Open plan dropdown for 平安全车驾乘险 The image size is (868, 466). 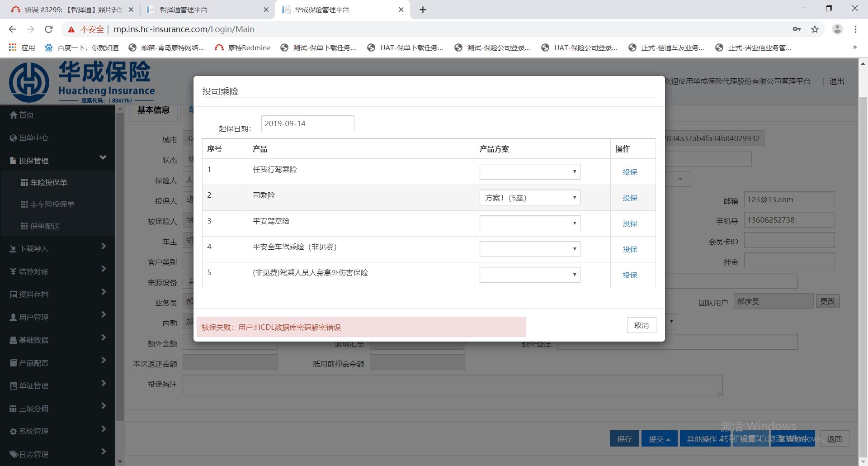[529, 249]
